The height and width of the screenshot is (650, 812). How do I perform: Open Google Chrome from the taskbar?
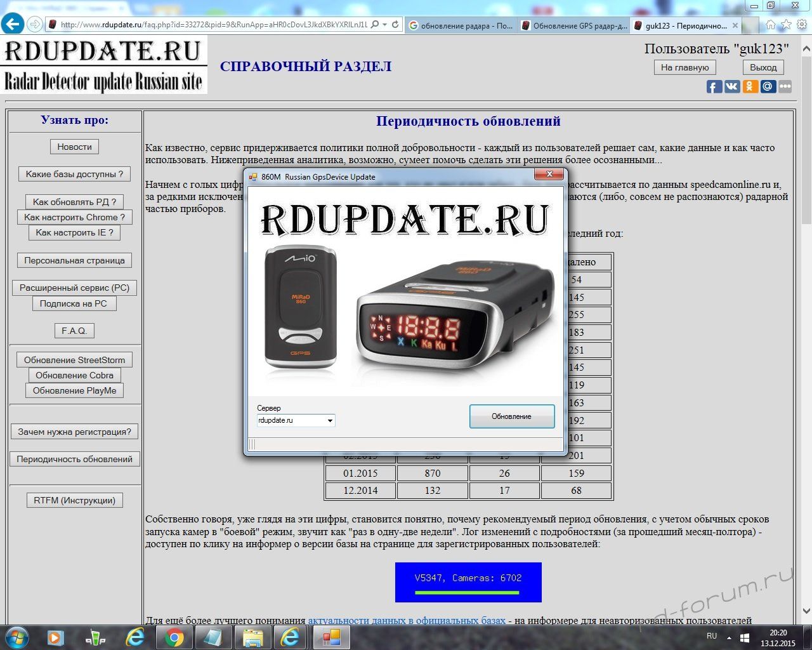pyautogui.click(x=174, y=637)
